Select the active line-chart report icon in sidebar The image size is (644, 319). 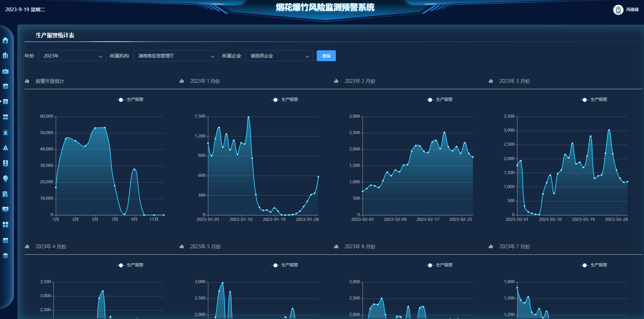click(5, 102)
